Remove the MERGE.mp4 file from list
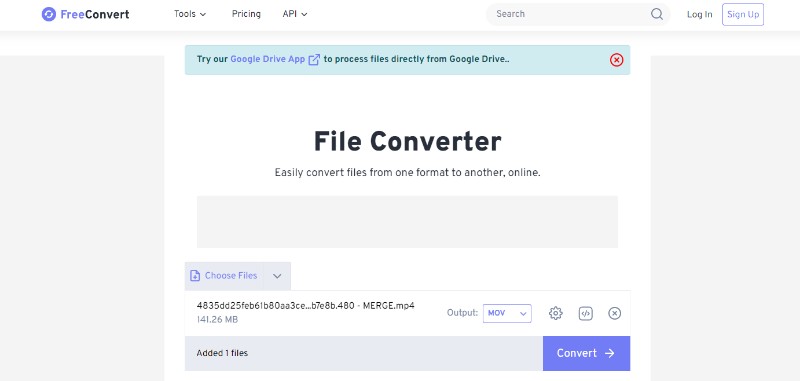Screen dimensions: 800x381 615,313
